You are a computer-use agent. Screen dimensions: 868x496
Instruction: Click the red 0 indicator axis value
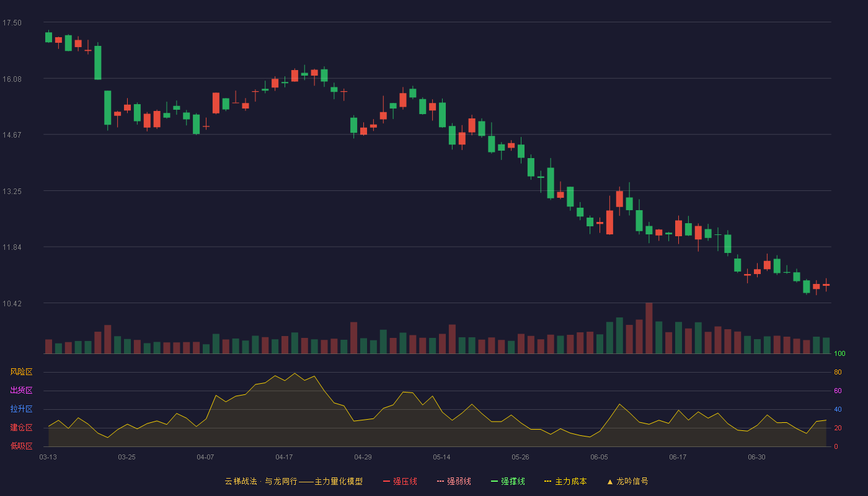click(x=836, y=446)
